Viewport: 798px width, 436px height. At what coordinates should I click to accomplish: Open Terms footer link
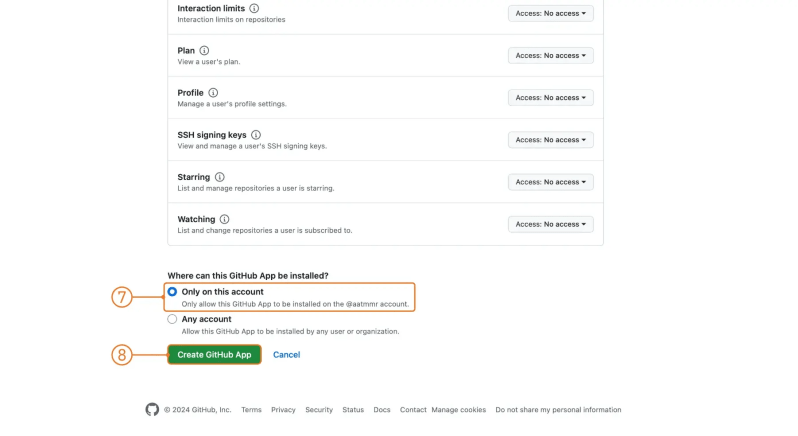251,410
